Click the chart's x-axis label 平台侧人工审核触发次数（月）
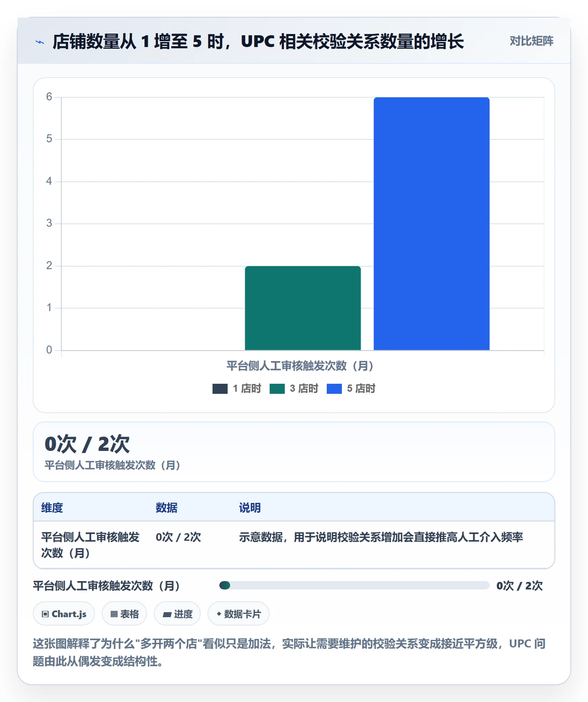Screen dimensions: 588x702 [299, 366]
